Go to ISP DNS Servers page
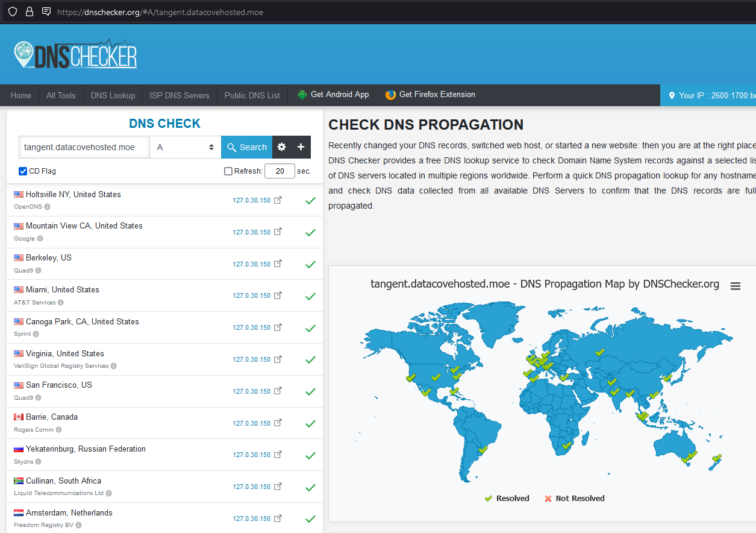 click(180, 95)
